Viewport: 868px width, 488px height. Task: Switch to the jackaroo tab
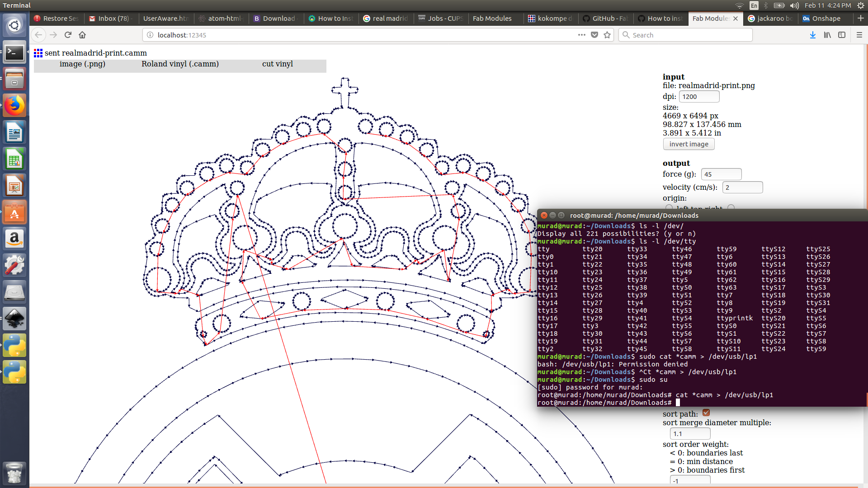pos(771,19)
